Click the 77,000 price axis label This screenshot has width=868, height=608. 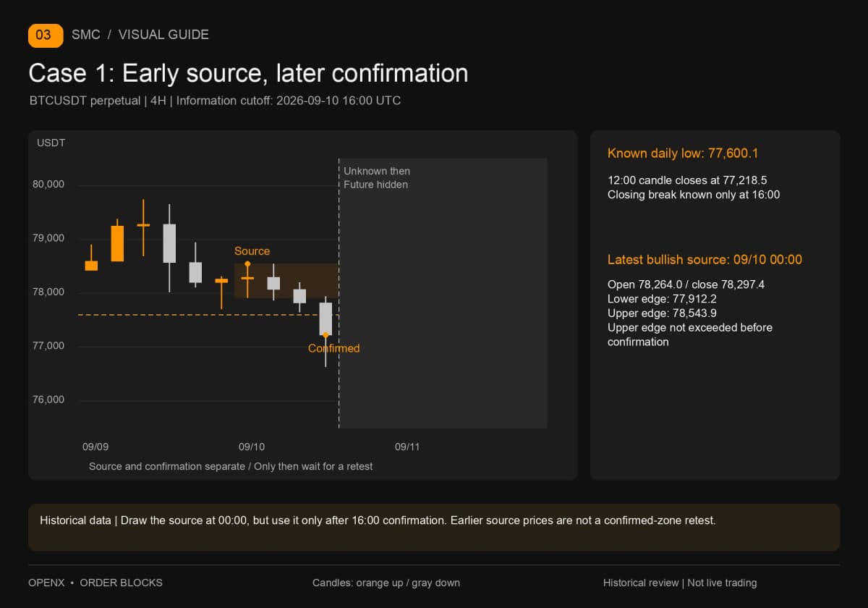pos(48,346)
